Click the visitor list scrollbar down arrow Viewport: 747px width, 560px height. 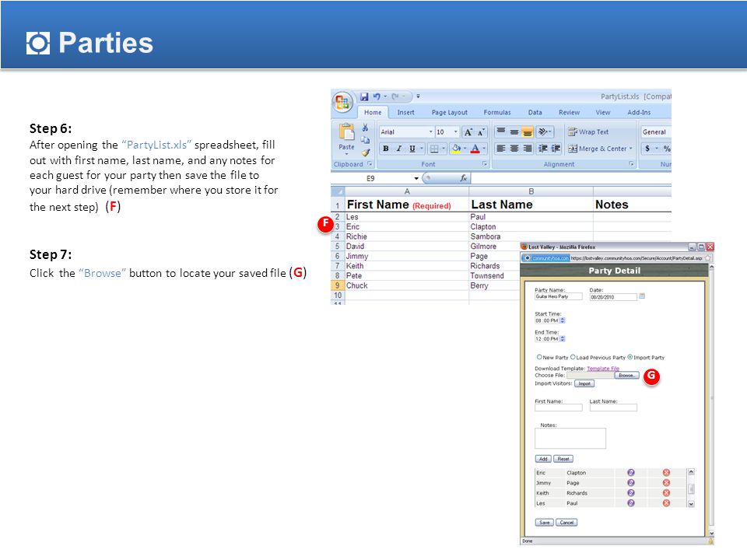click(691, 503)
